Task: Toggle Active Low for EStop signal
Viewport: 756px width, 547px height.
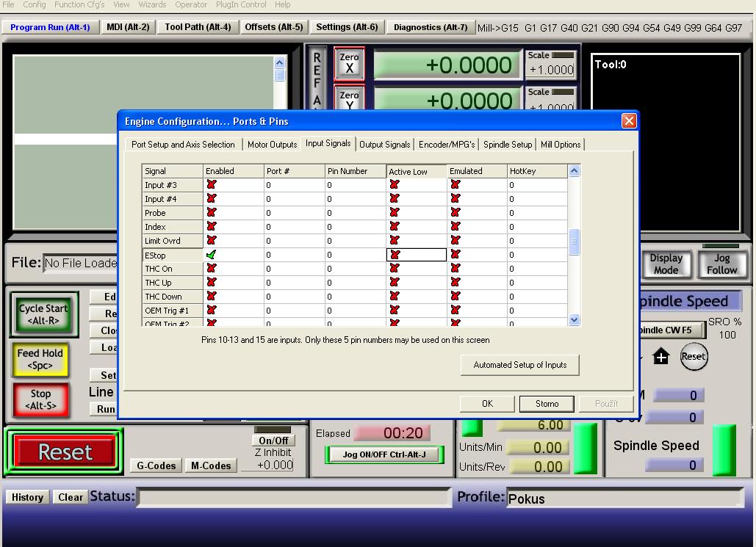Action: click(x=395, y=255)
